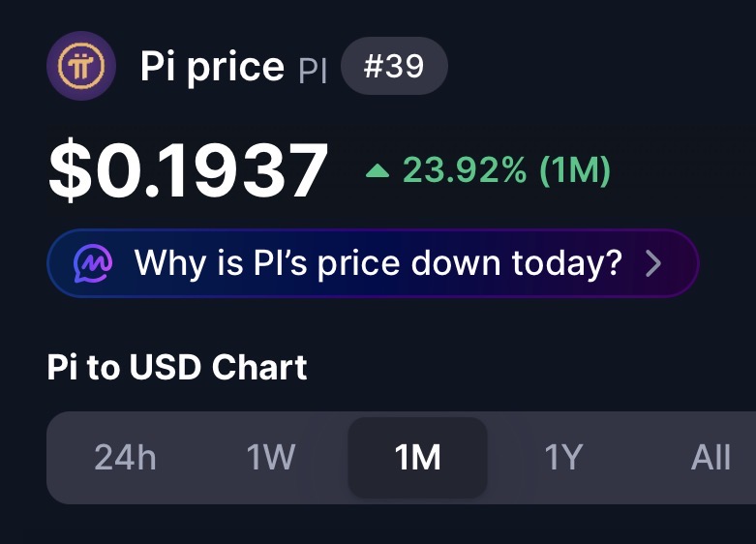Switch chart range to 1W
The height and width of the screenshot is (544, 756).
(271, 457)
